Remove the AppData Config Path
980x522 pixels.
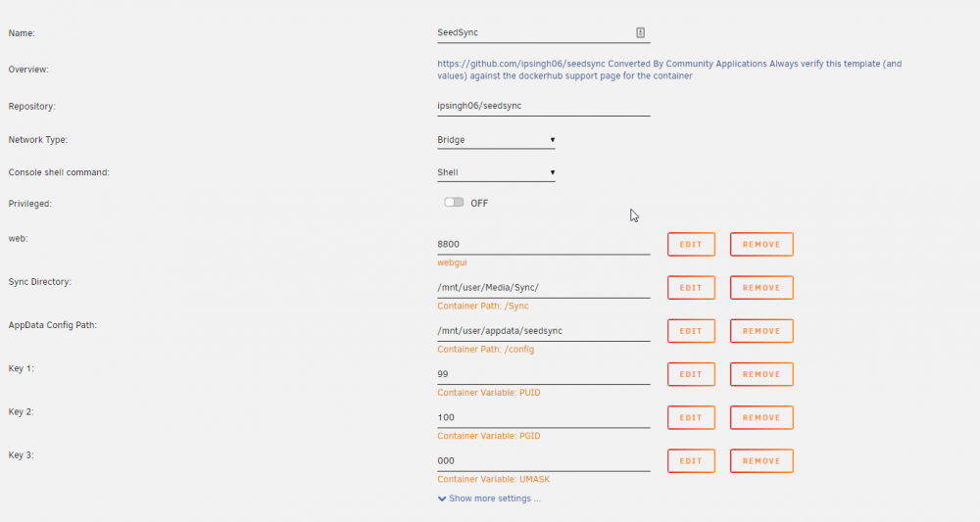[761, 331]
